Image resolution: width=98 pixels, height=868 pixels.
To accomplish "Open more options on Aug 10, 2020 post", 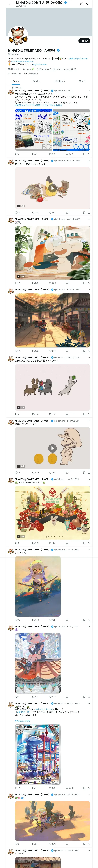I will point(89,219).
